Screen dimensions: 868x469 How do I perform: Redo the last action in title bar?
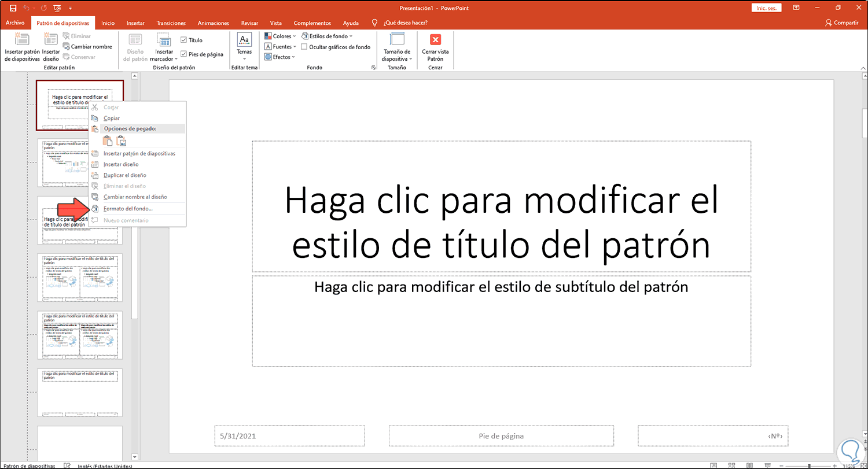pos(43,8)
